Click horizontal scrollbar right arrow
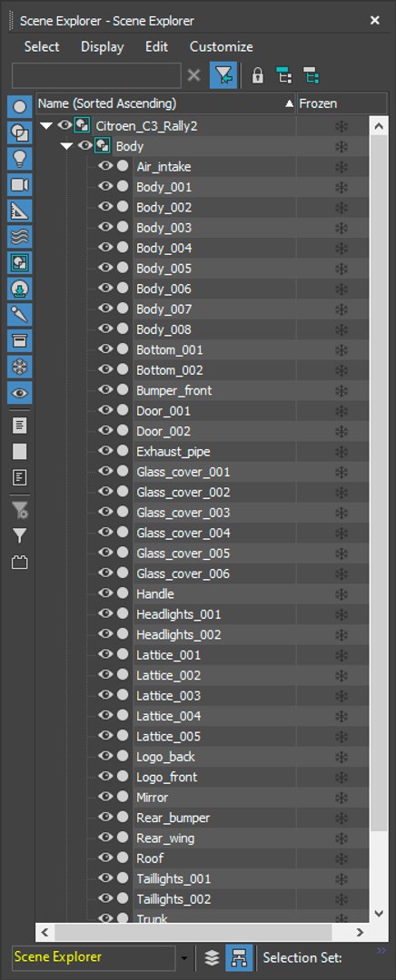 (360, 932)
